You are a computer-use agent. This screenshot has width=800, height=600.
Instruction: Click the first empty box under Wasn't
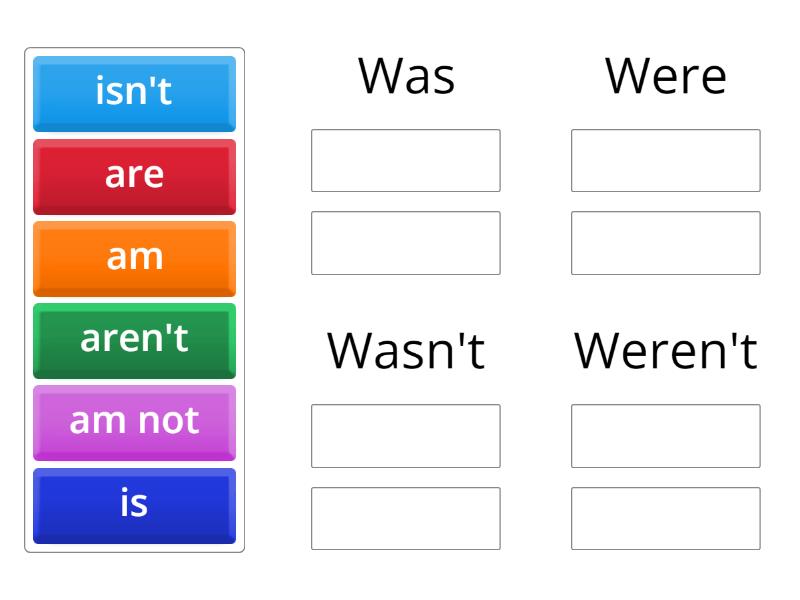(406, 434)
